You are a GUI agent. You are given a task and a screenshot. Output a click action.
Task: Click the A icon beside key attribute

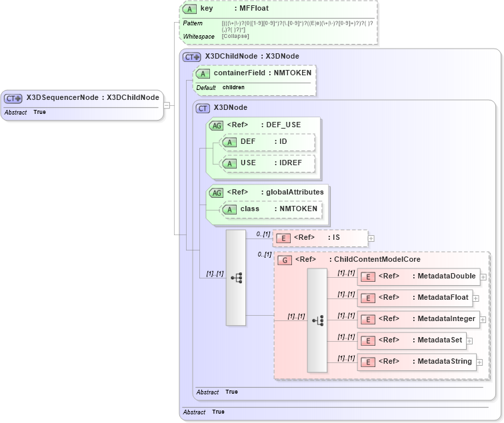189,9
